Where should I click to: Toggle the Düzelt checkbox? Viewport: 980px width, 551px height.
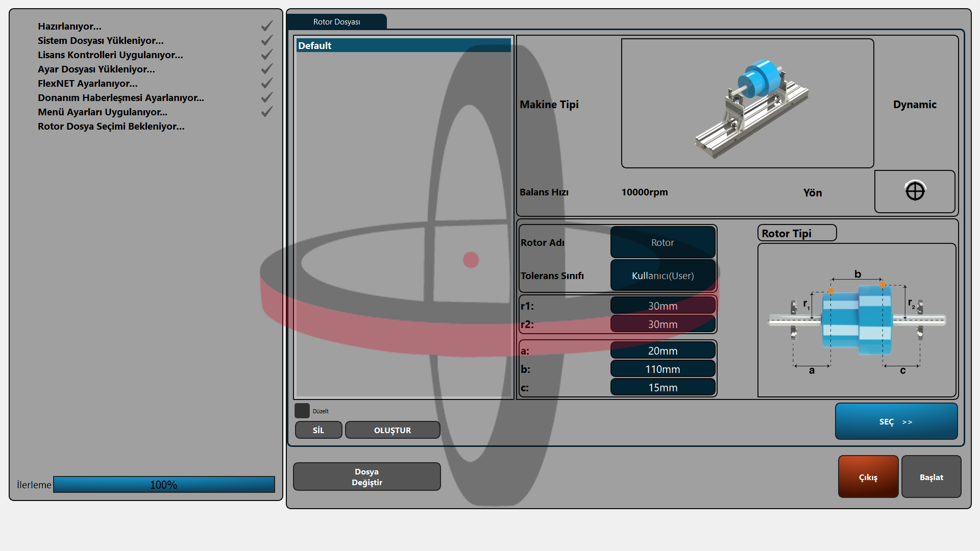click(x=302, y=411)
